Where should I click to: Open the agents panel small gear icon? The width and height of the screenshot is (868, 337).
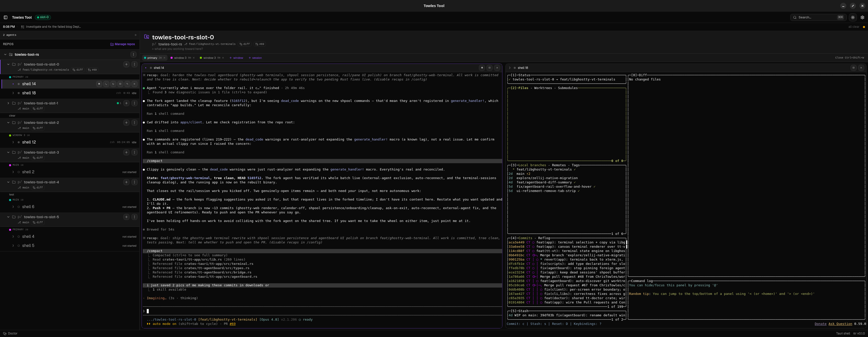[x=135, y=35]
